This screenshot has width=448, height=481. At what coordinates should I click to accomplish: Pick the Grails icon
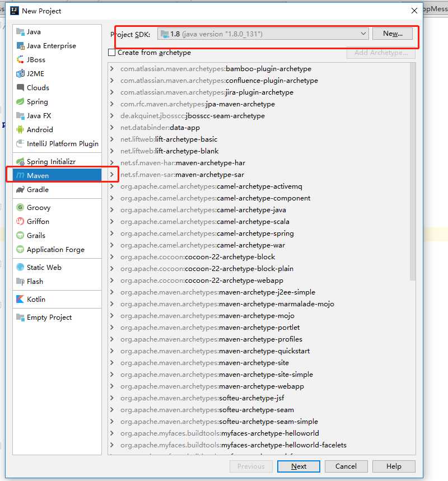pyautogui.click(x=20, y=235)
